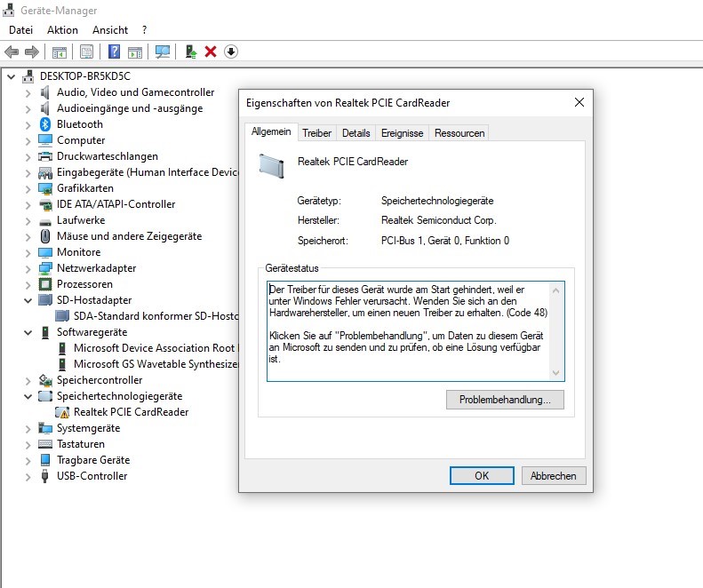
Task: Select the Netzwerkadapter icon
Action: pyautogui.click(x=45, y=268)
